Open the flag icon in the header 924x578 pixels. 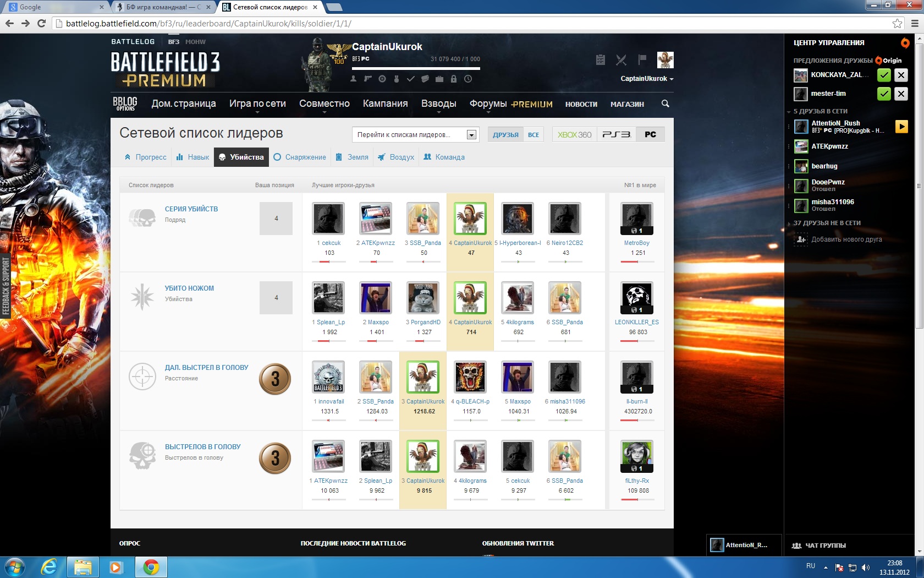click(x=642, y=59)
